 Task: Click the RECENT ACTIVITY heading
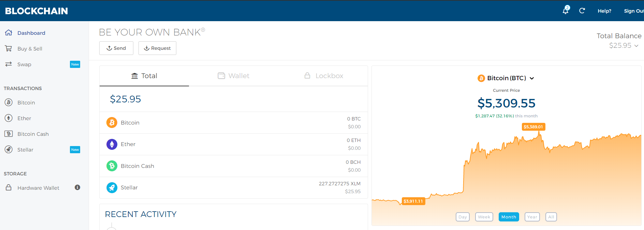pyautogui.click(x=141, y=214)
